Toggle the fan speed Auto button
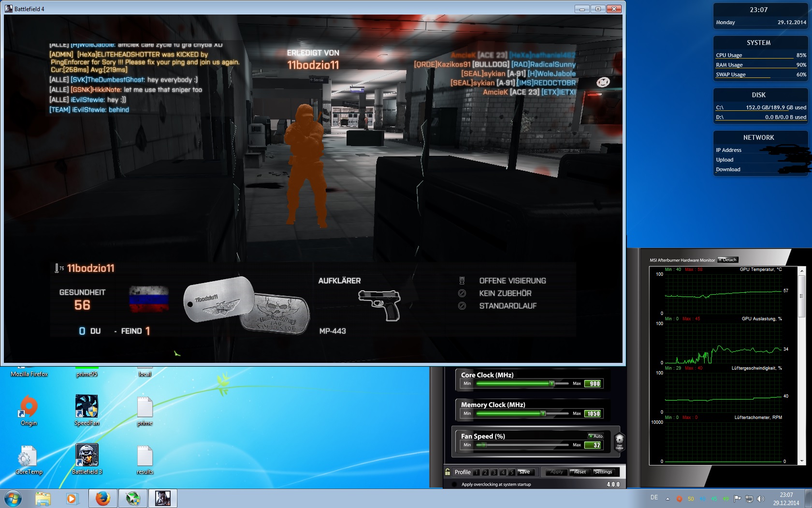 click(x=595, y=436)
